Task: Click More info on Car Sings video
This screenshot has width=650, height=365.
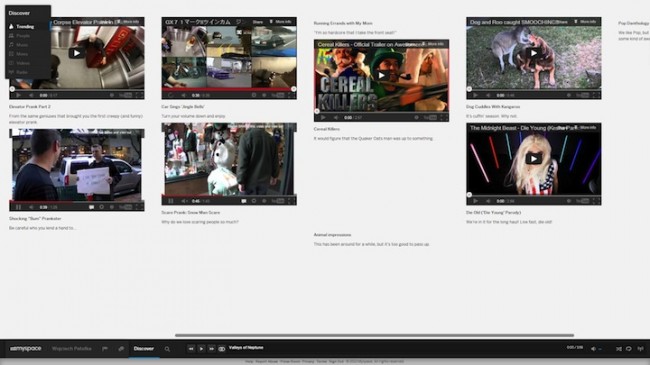Action: point(281,22)
